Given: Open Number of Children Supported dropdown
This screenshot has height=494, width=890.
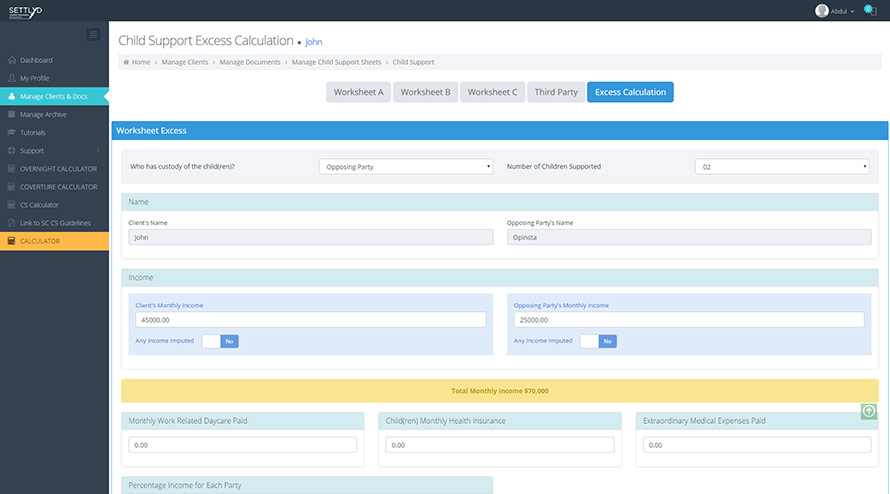Looking at the screenshot, I should pyautogui.click(x=782, y=167).
